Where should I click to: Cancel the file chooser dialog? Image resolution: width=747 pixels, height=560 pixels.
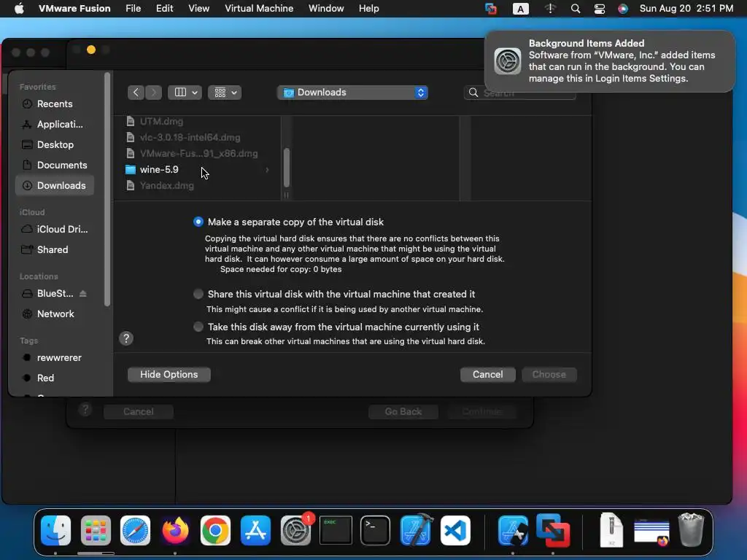pyautogui.click(x=487, y=374)
